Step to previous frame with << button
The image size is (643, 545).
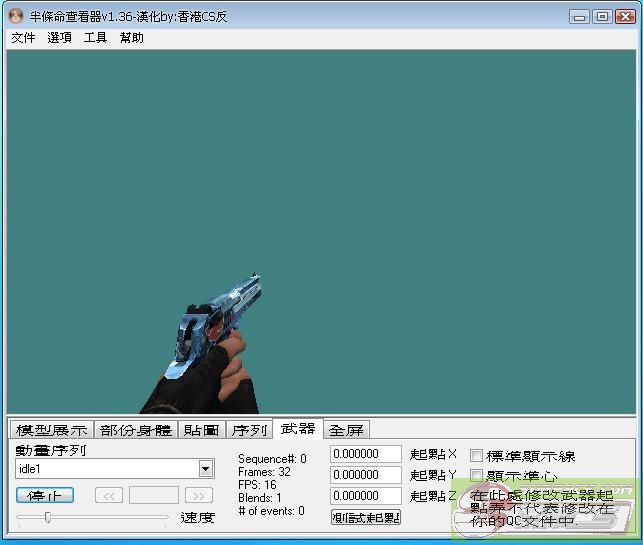click(x=109, y=495)
